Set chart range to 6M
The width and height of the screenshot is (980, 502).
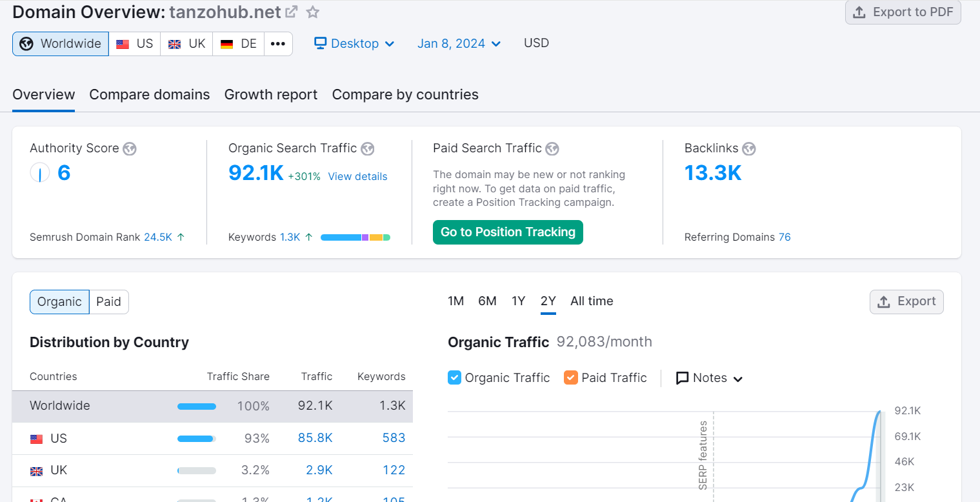pos(487,301)
